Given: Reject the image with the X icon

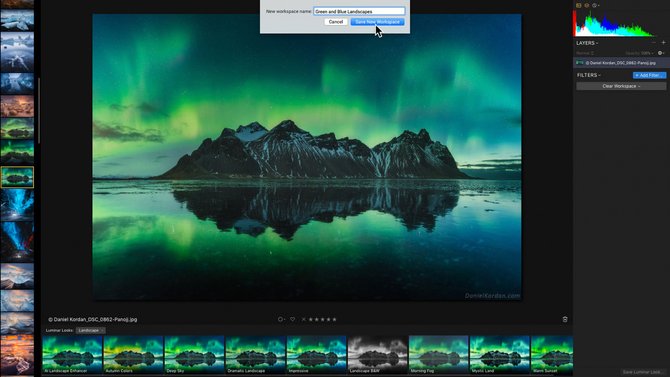Looking at the screenshot, I should [303, 319].
